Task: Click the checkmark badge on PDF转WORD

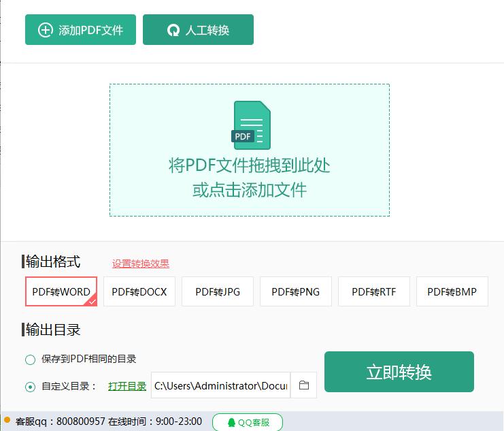Action: pyautogui.click(x=92, y=301)
